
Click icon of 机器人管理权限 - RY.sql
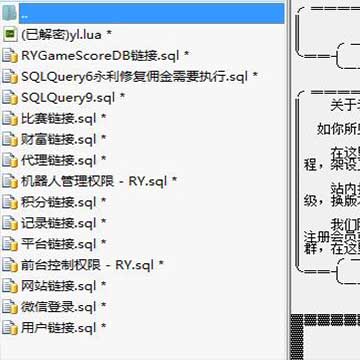coord(10,181)
